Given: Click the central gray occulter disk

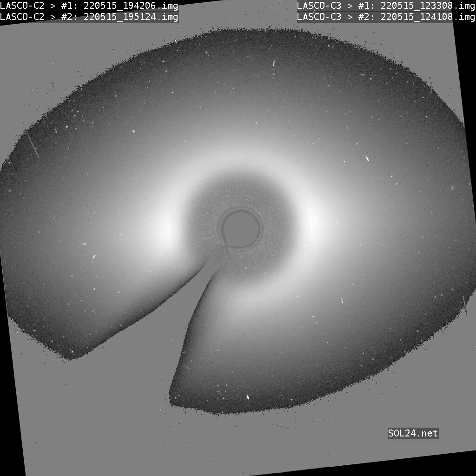Looking at the screenshot, I should coord(240,228).
